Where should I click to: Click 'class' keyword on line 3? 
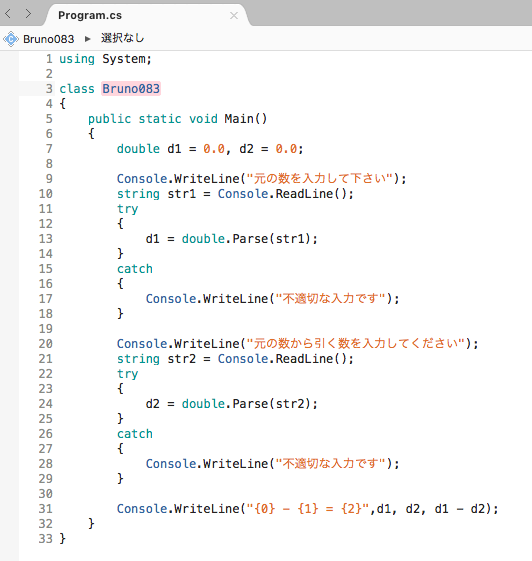77,89
